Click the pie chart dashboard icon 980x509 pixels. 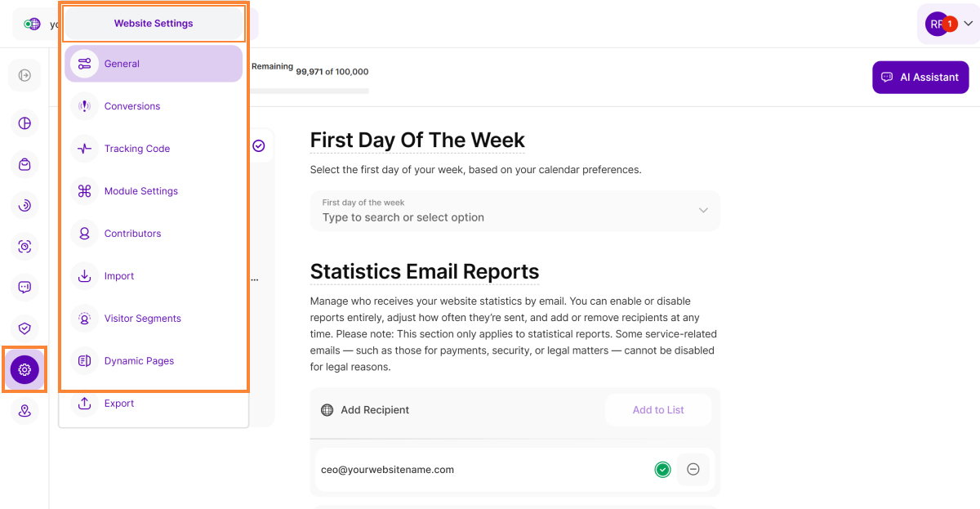[24, 123]
